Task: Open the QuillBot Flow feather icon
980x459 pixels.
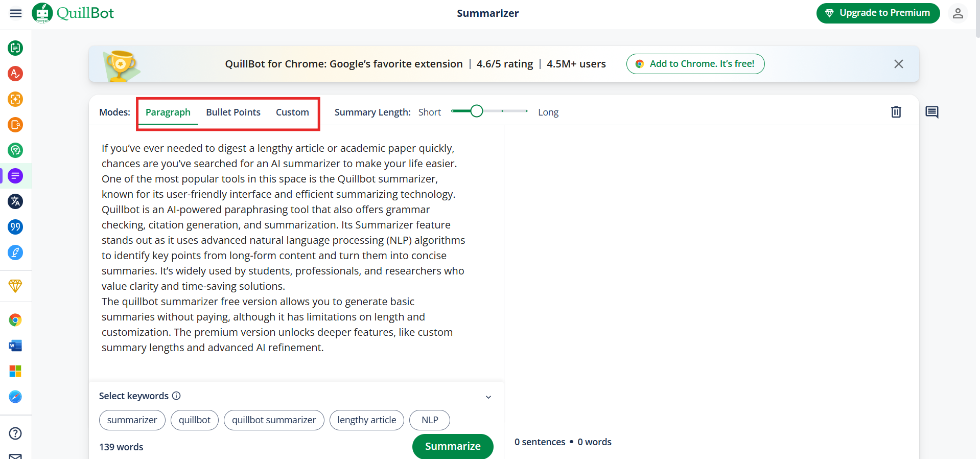Action: coord(15,253)
